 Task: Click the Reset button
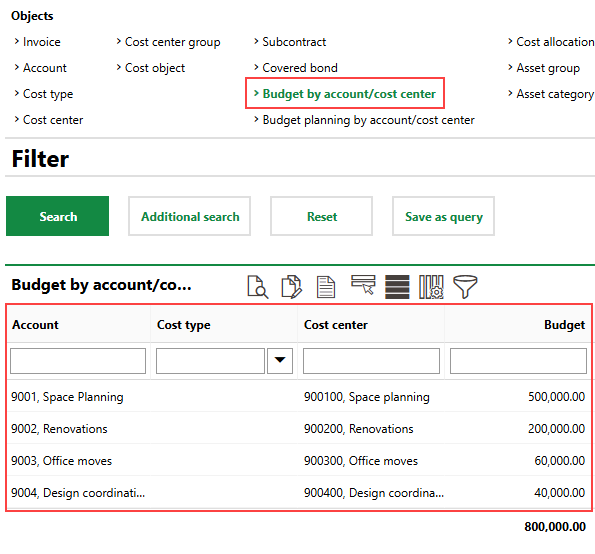point(321,216)
